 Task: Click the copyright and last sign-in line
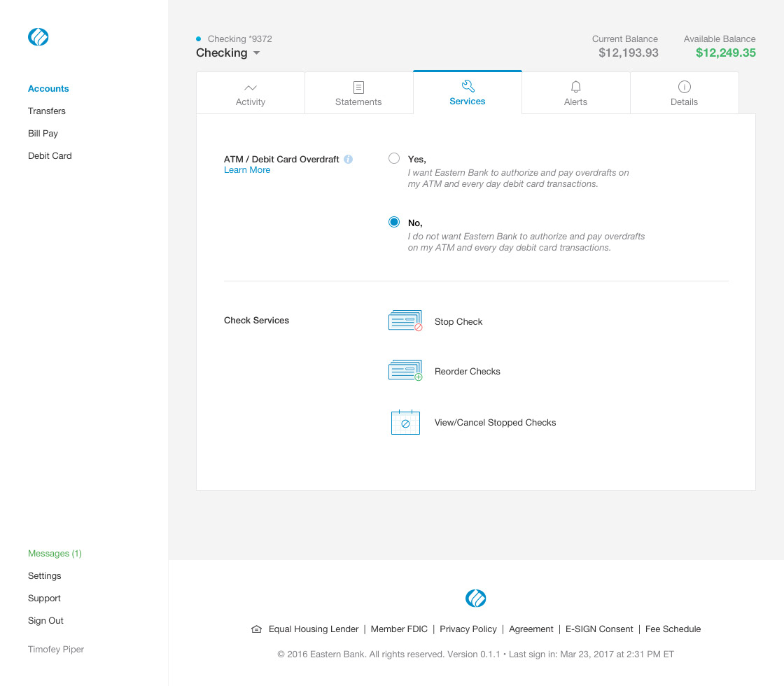(x=475, y=654)
